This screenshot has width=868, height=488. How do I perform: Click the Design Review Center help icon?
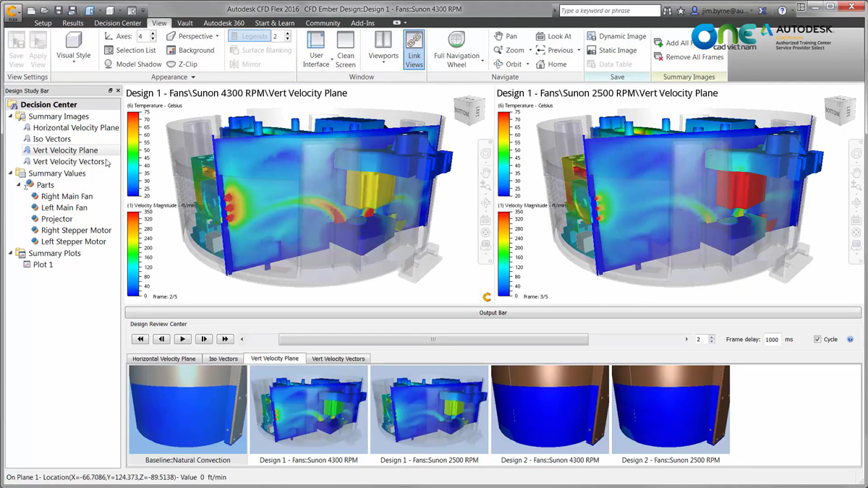(850, 339)
